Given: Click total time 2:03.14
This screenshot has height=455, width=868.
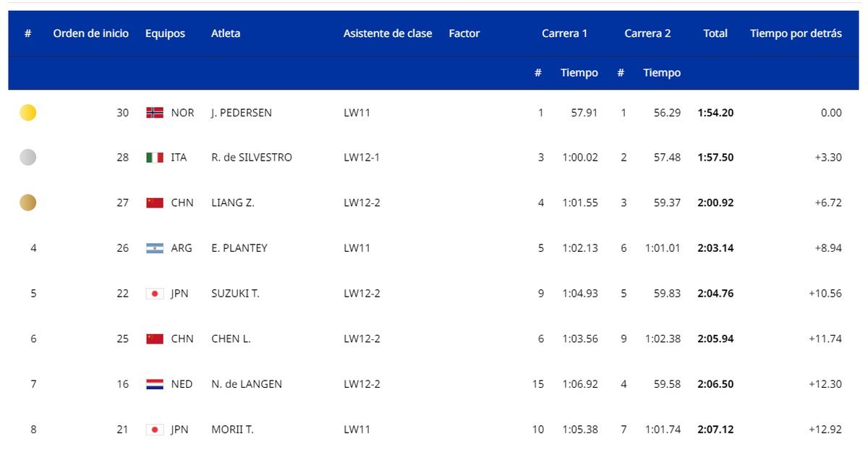Looking at the screenshot, I should (716, 248).
